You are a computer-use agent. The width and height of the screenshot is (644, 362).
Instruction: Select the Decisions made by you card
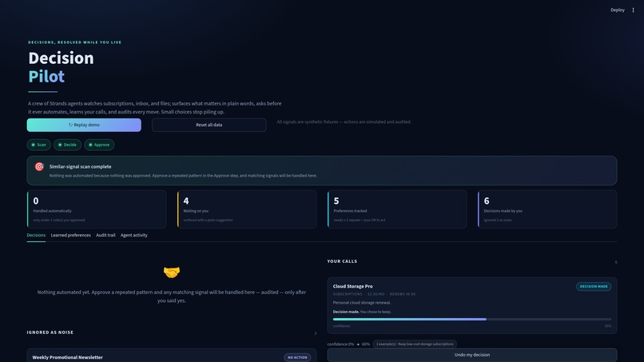coord(547,209)
